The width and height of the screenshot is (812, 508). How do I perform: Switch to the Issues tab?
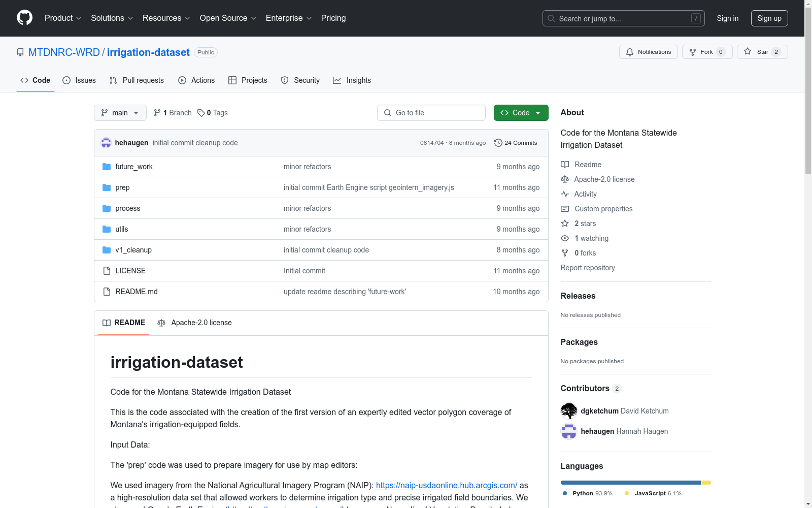(79, 80)
